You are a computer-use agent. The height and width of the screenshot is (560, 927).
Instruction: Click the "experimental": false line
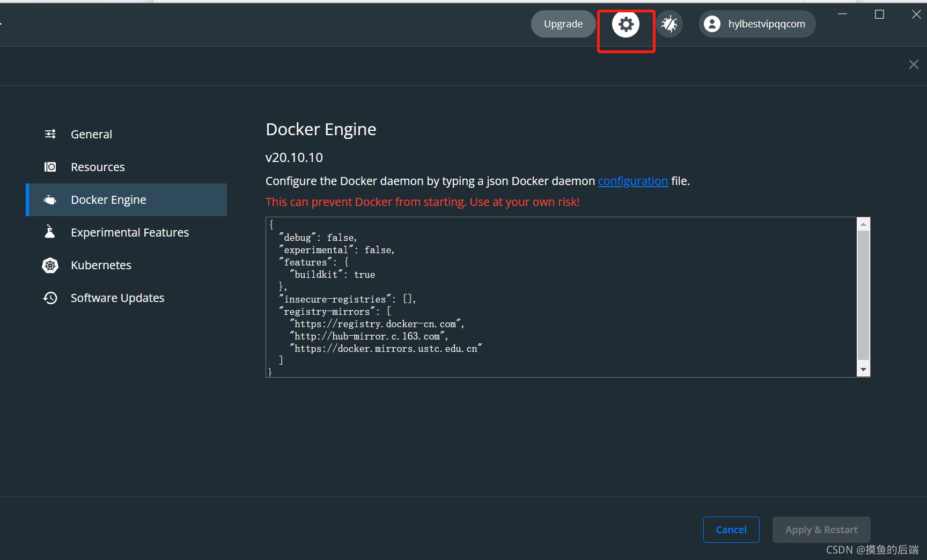336,250
